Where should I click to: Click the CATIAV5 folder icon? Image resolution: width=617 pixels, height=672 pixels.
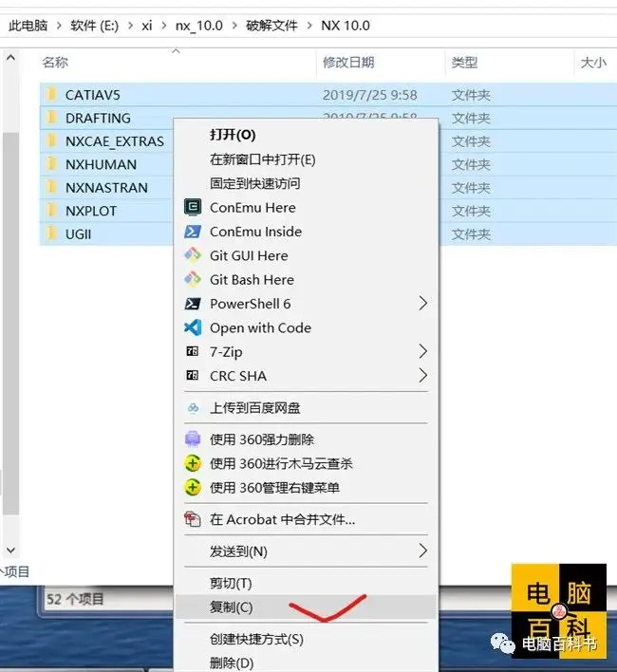[52, 94]
